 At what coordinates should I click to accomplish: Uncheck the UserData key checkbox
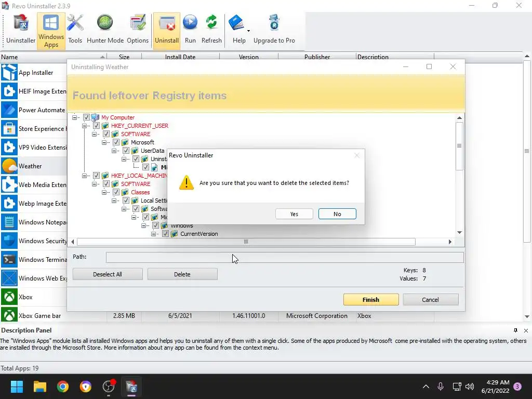(126, 150)
